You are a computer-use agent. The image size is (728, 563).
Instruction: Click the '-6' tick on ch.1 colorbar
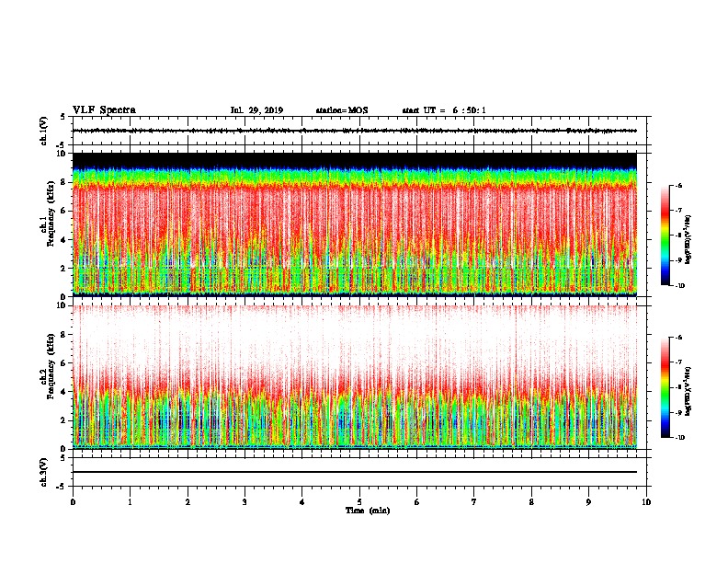click(678, 185)
